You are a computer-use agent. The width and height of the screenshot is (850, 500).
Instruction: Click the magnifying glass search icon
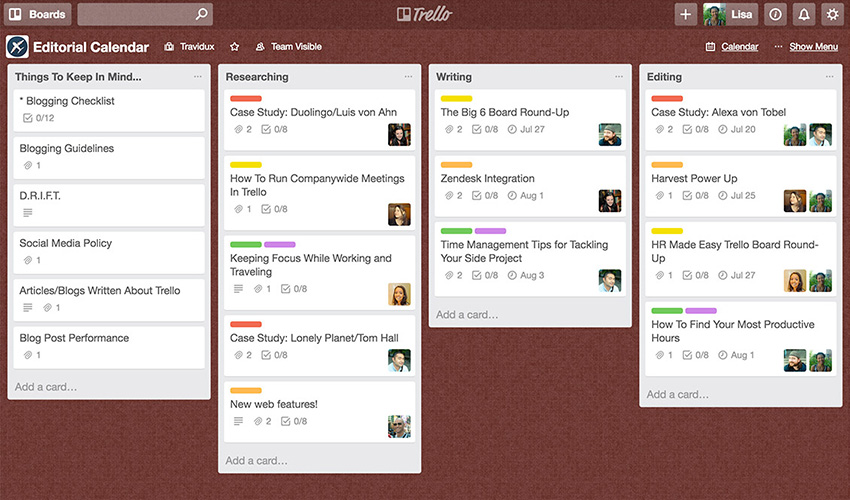202,14
